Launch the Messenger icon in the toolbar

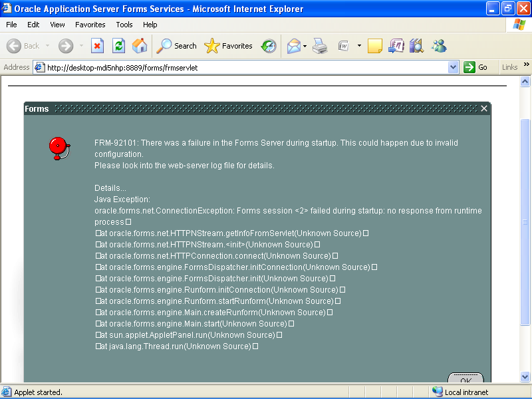tap(439, 46)
